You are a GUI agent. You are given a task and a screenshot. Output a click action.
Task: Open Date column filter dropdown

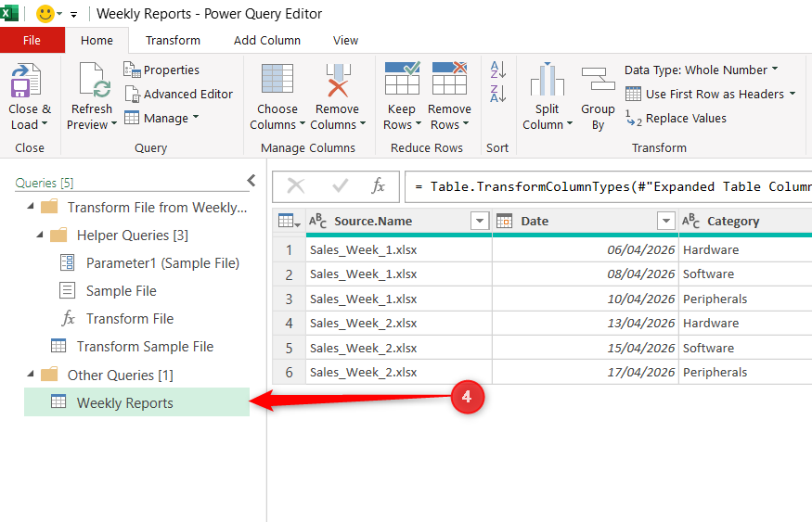(x=666, y=221)
